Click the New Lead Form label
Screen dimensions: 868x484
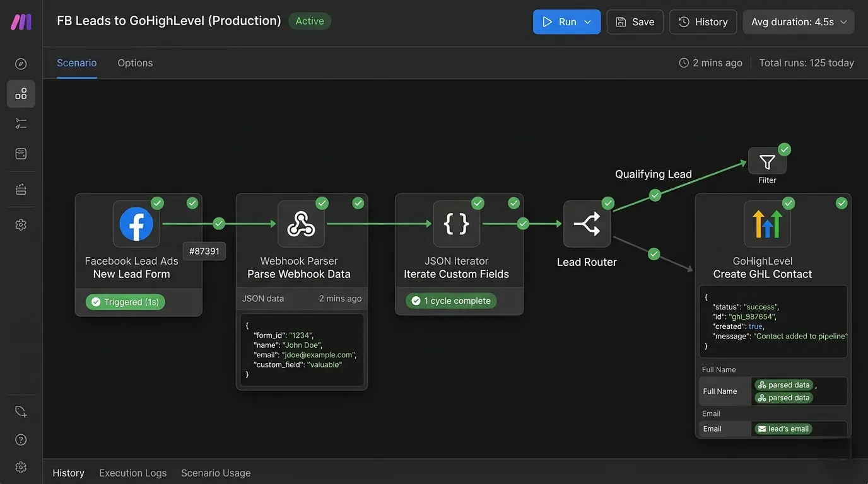(x=131, y=274)
